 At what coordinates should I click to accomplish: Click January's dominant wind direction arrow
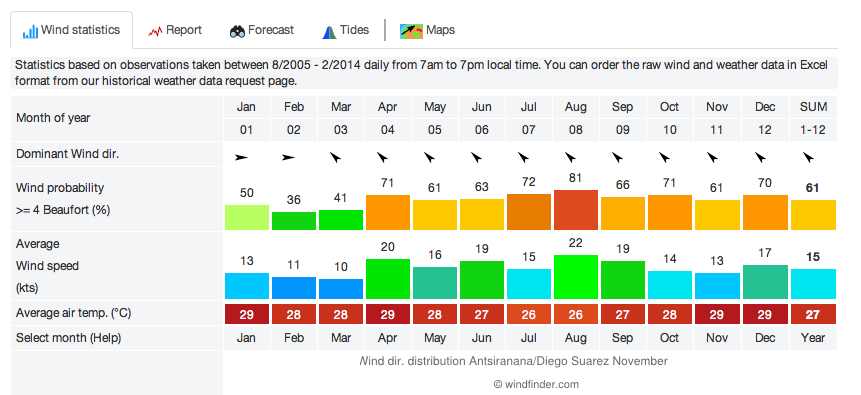pos(242,158)
